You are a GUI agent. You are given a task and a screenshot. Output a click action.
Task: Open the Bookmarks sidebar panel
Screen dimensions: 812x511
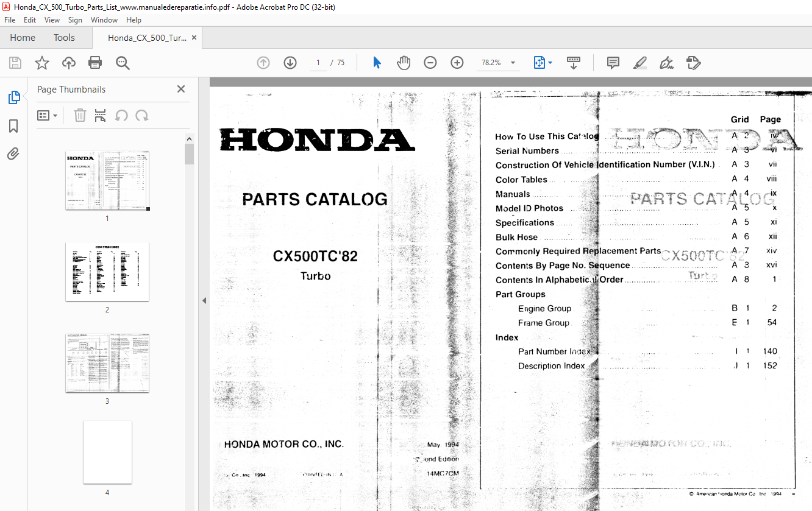click(13, 126)
